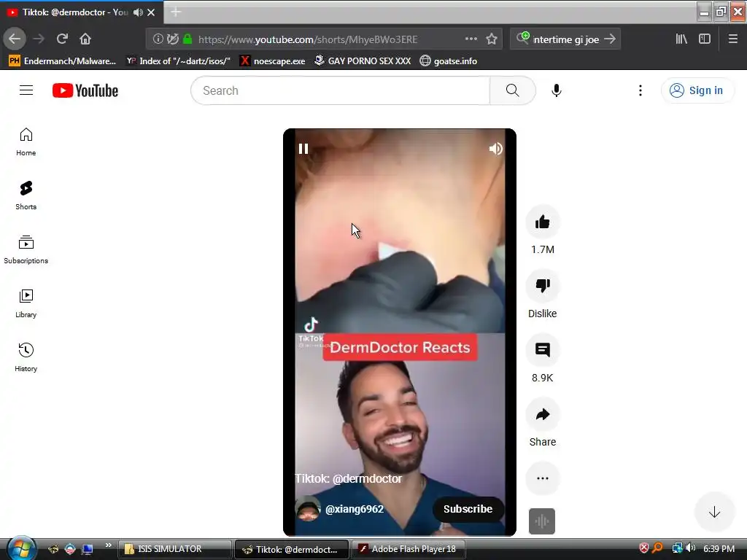Open Library in YouTube sidebar
747x560 pixels.
(26, 303)
